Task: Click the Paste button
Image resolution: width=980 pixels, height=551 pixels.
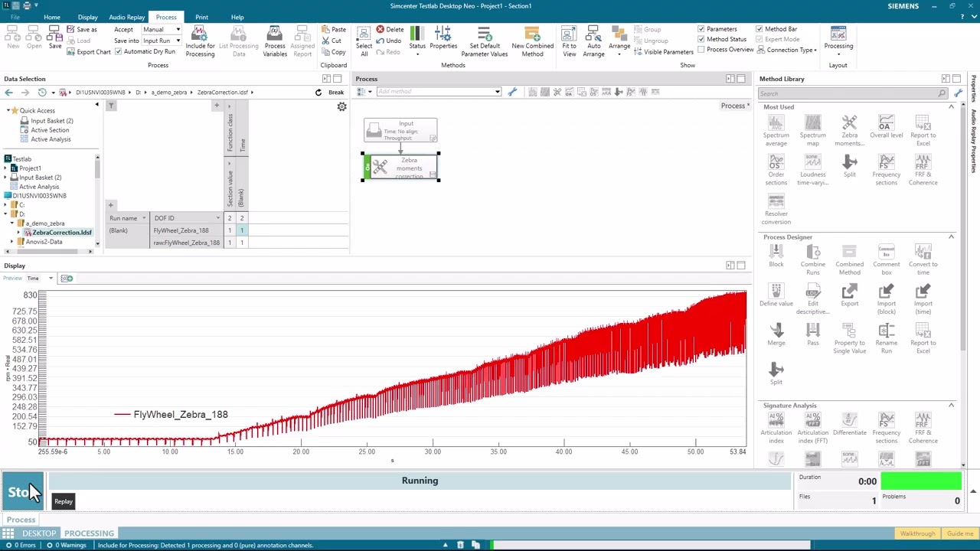Action: click(333, 29)
